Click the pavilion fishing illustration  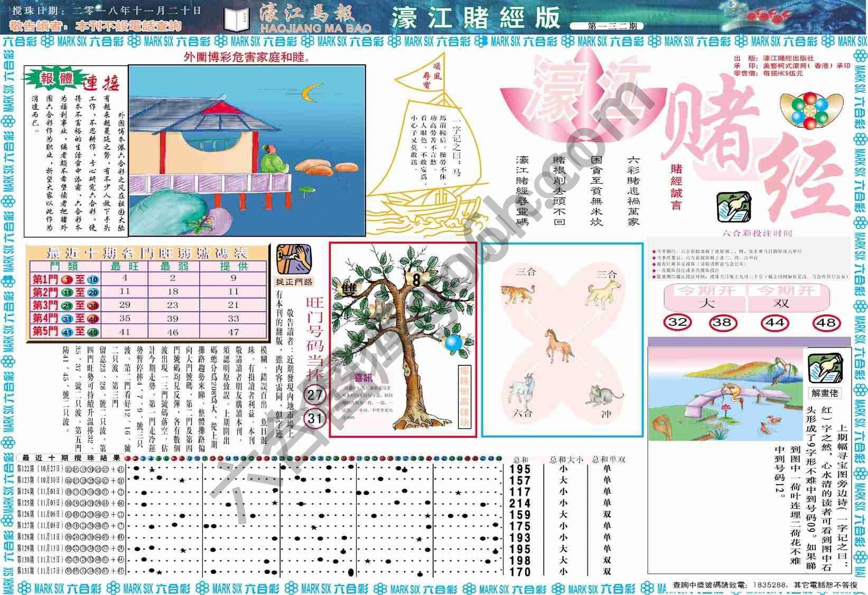click(247, 150)
